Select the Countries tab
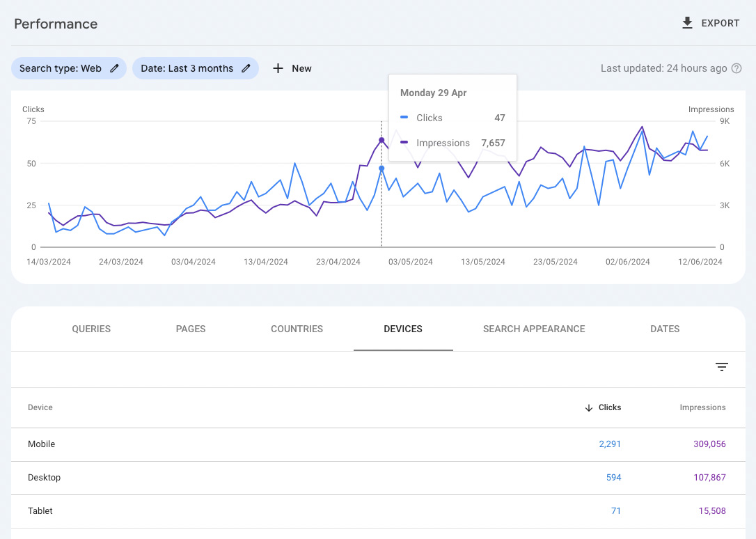This screenshot has height=539, width=756. click(x=297, y=329)
